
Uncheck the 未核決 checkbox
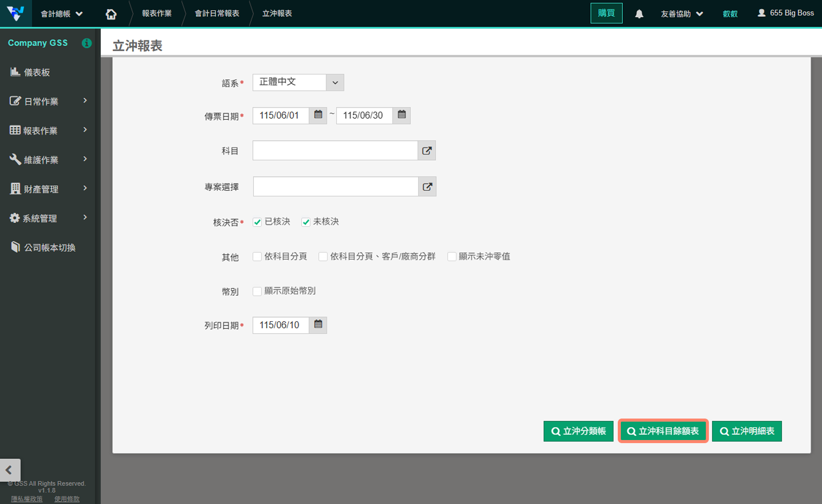tap(306, 222)
